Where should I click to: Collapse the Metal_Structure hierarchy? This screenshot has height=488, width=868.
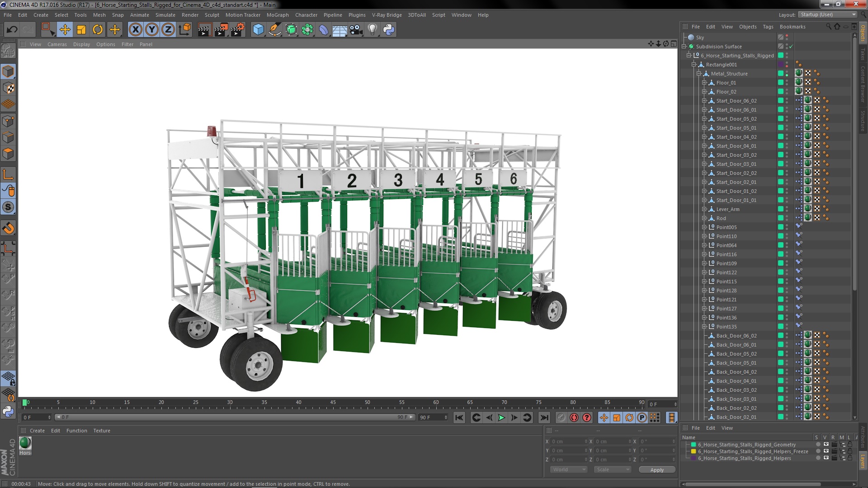click(699, 74)
